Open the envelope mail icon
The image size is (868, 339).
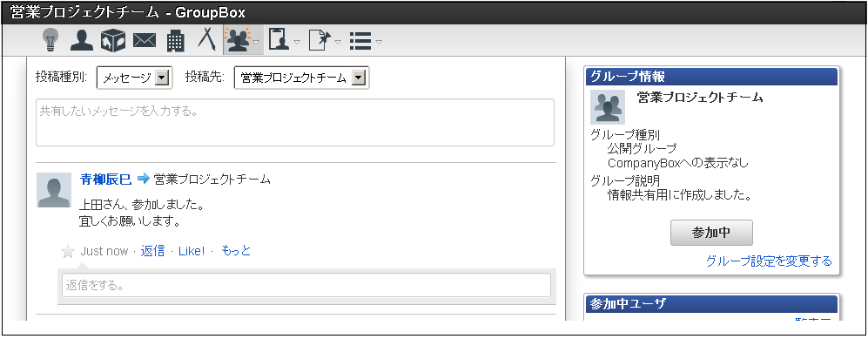point(145,40)
